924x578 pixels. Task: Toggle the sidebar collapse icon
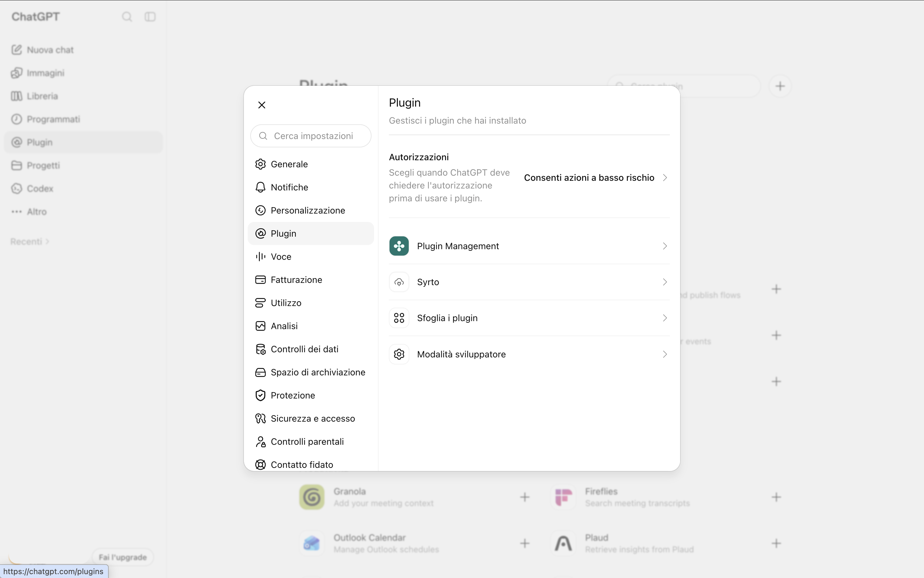[x=150, y=17]
